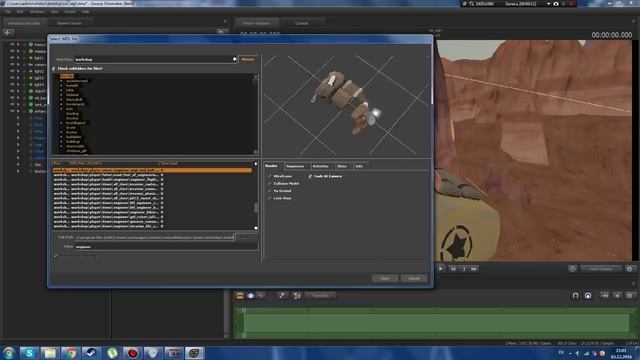Toggle visibility of light3 animation set
This screenshot has width=640, height=360.
[x=12, y=78]
